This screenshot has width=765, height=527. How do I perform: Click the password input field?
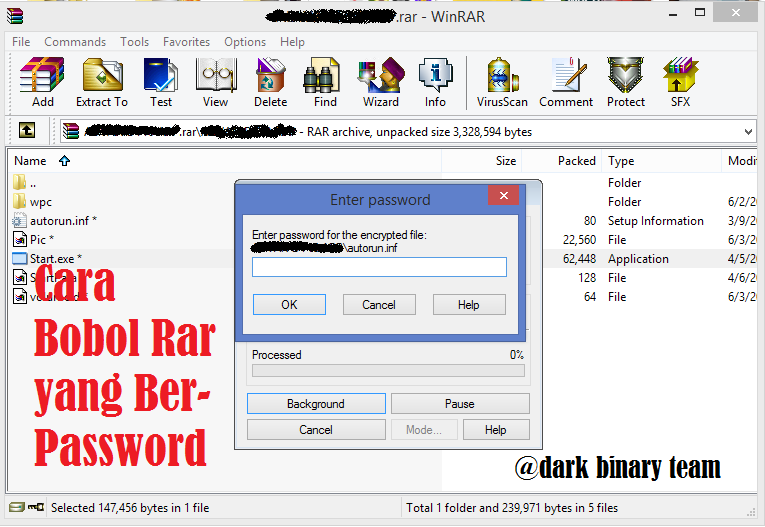[x=379, y=267]
